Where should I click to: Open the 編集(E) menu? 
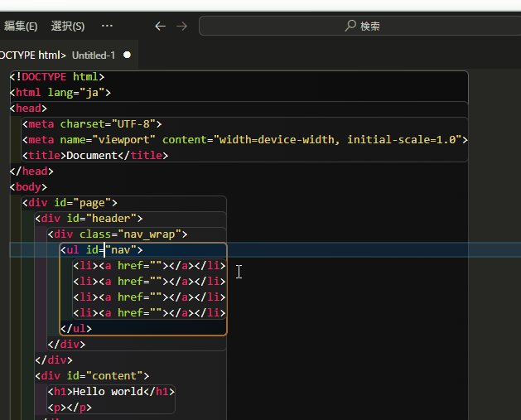tap(21, 26)
